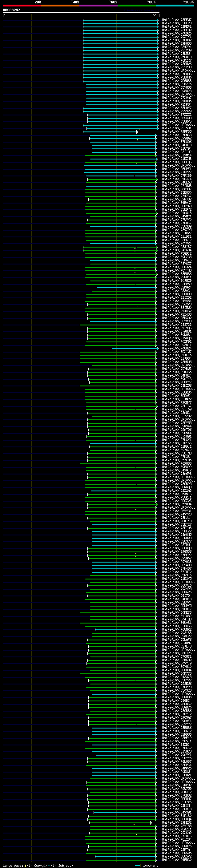
Task: Select the UniRef100_B8LQV7 label
Action: tap(176, 108)
